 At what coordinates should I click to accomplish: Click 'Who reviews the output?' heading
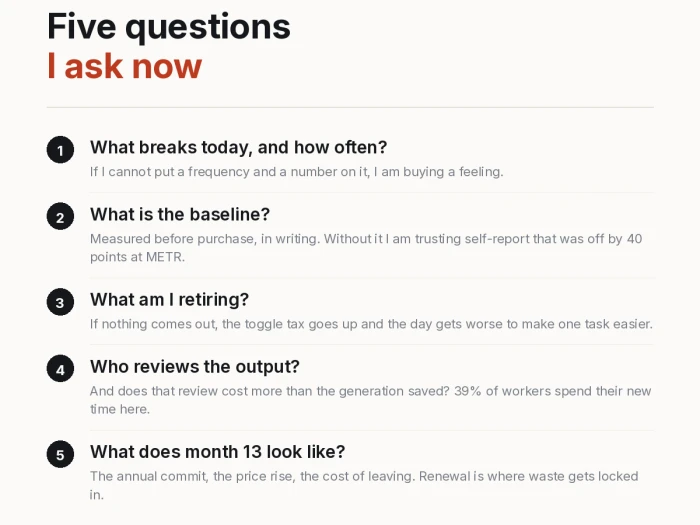[x=195, y=367]
